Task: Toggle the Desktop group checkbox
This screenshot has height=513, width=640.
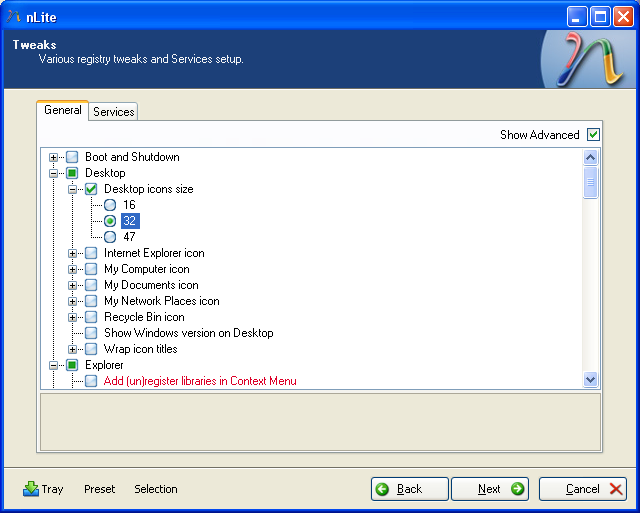Action: tap(72, 173)
